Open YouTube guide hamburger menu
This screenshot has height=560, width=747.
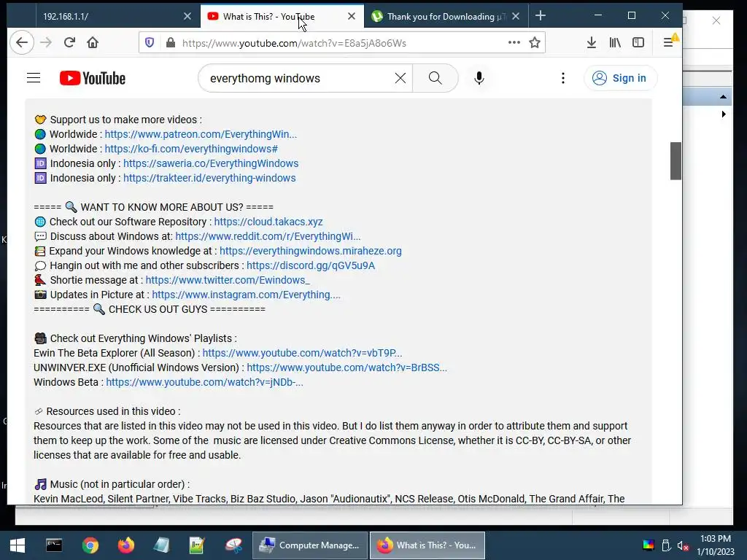(x=34, y=77)
